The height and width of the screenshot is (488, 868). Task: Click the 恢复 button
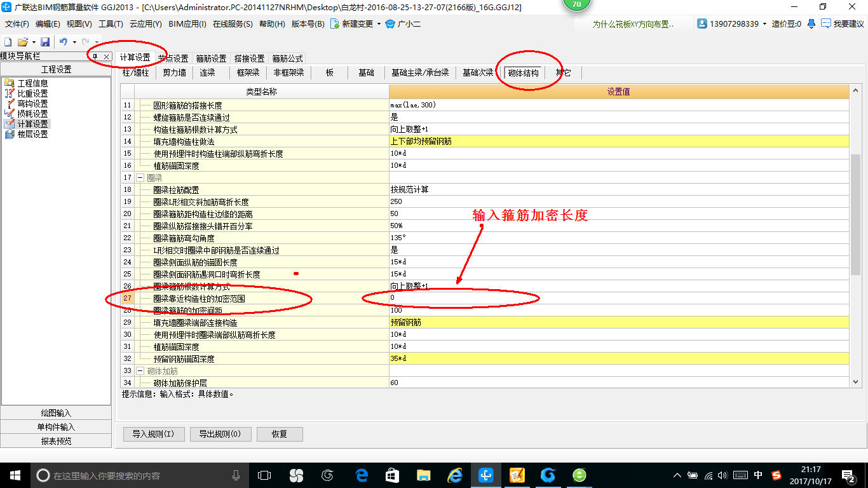click(280, 435)
